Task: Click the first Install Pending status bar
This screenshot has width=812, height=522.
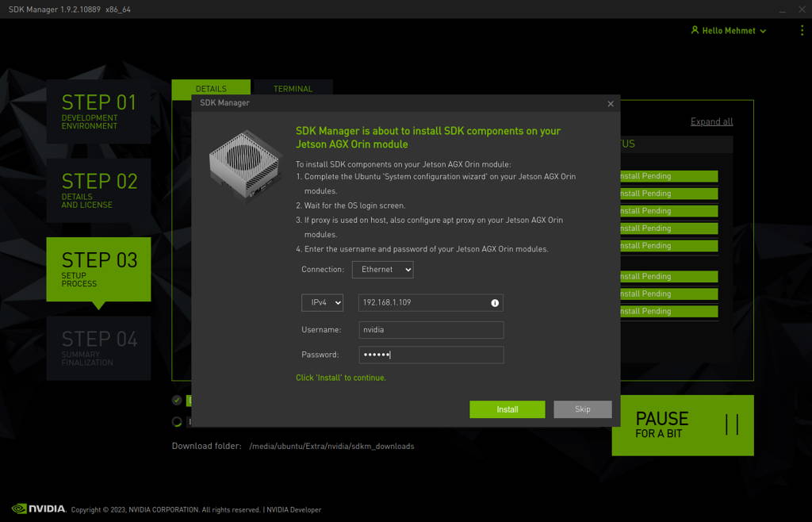Action: pyautogui.click(x=669, y=176)
